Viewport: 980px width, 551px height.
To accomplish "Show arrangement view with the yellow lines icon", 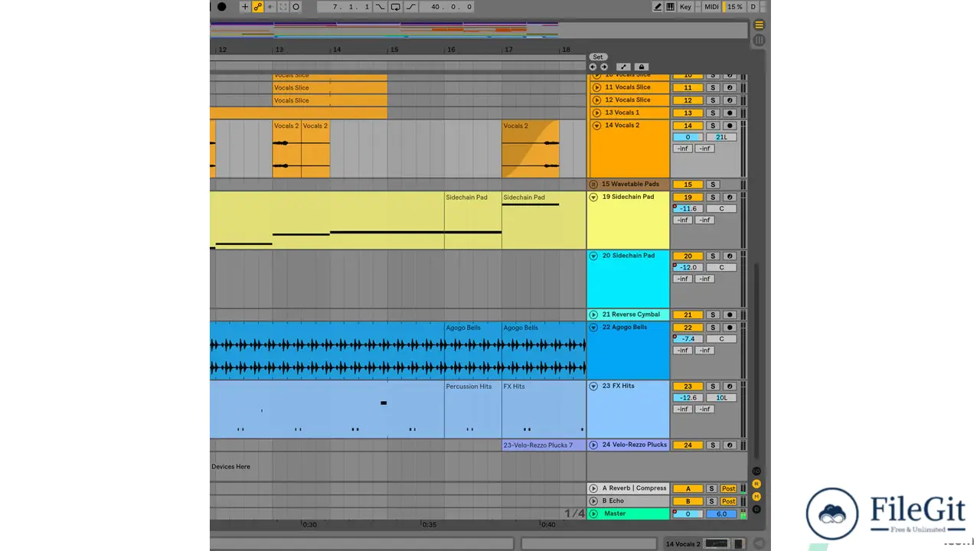I will click(759, 25).
